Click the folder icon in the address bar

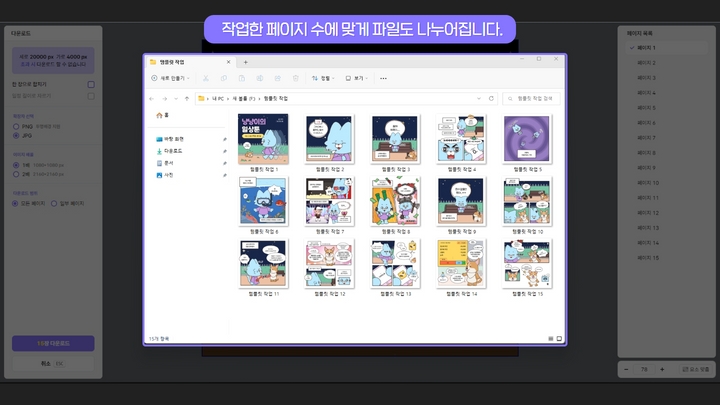pyautogui.click(x=201, y=98)
